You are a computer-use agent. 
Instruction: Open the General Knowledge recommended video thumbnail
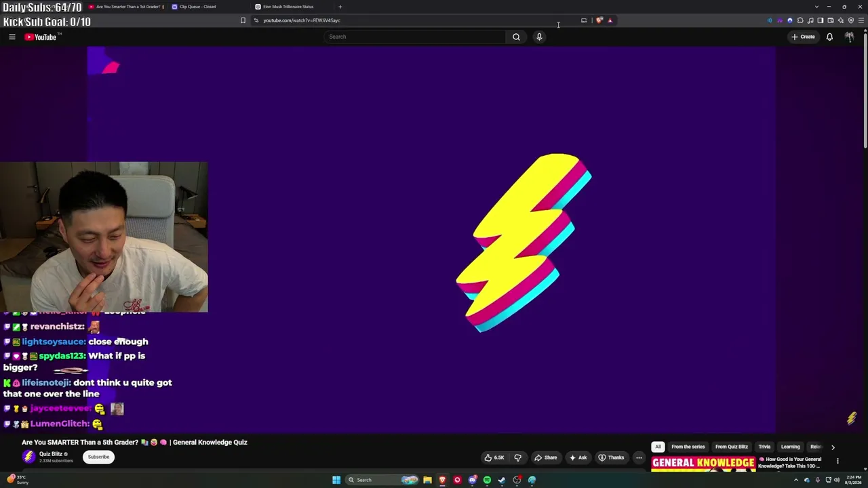[703, 464]
